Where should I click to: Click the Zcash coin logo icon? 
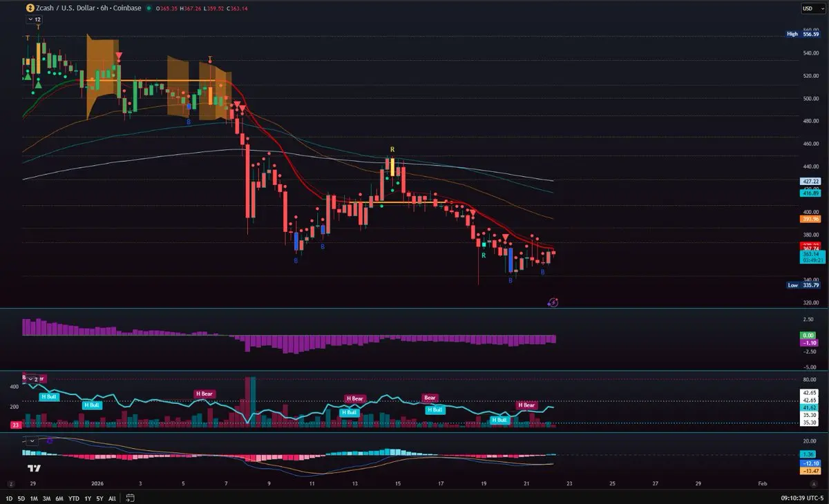pyautogui.click(x=30, y=8)
